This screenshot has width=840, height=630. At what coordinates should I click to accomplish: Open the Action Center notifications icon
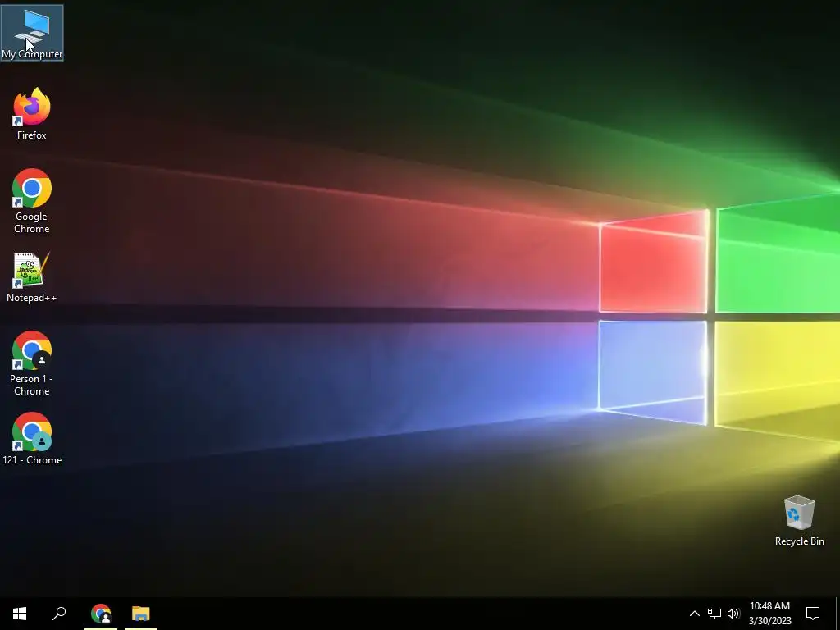tap(813, 614)
